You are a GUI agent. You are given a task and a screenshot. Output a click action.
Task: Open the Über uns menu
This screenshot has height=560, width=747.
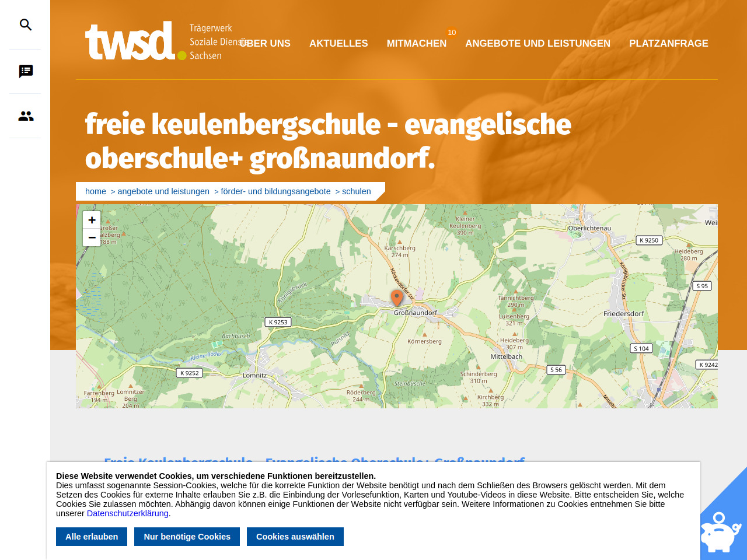tap(266, 44)
